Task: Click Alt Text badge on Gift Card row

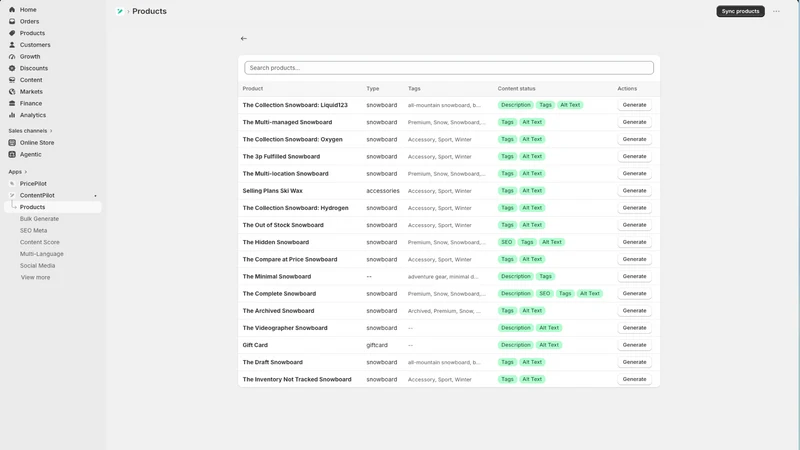Action: click(x=549, y=345)
